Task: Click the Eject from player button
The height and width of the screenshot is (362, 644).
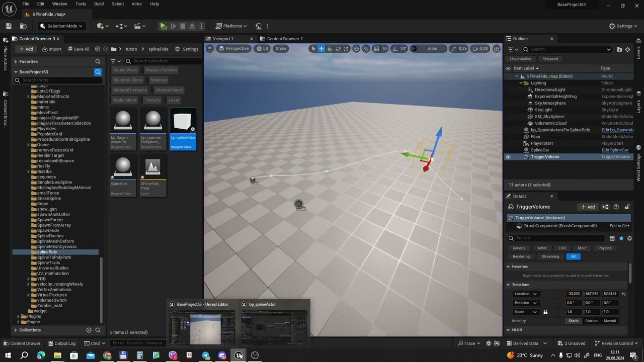Action: tap(192, 26)
